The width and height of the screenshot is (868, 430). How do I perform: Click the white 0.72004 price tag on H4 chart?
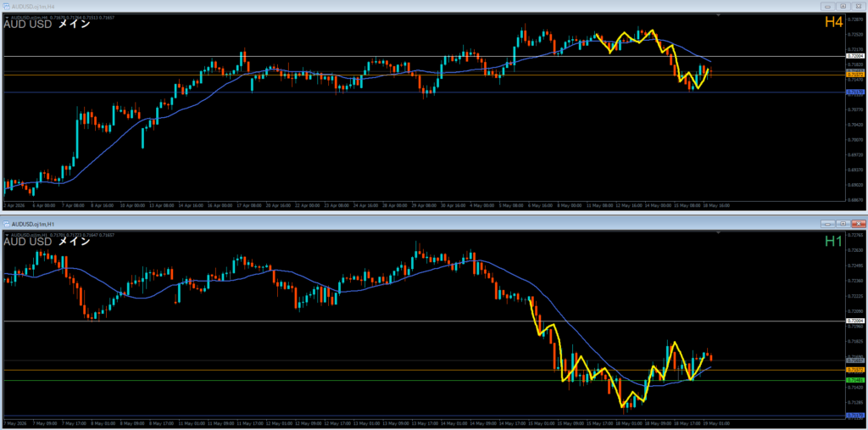(855, 56)
